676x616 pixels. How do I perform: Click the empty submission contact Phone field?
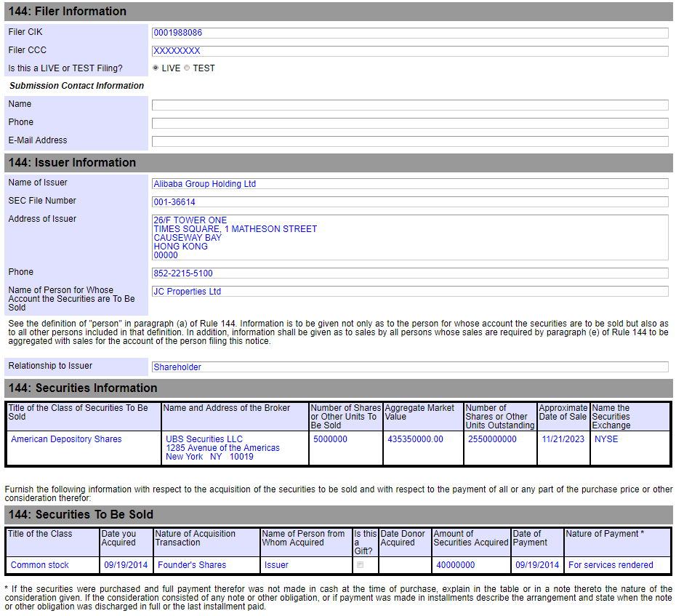(x=410, y=123)
